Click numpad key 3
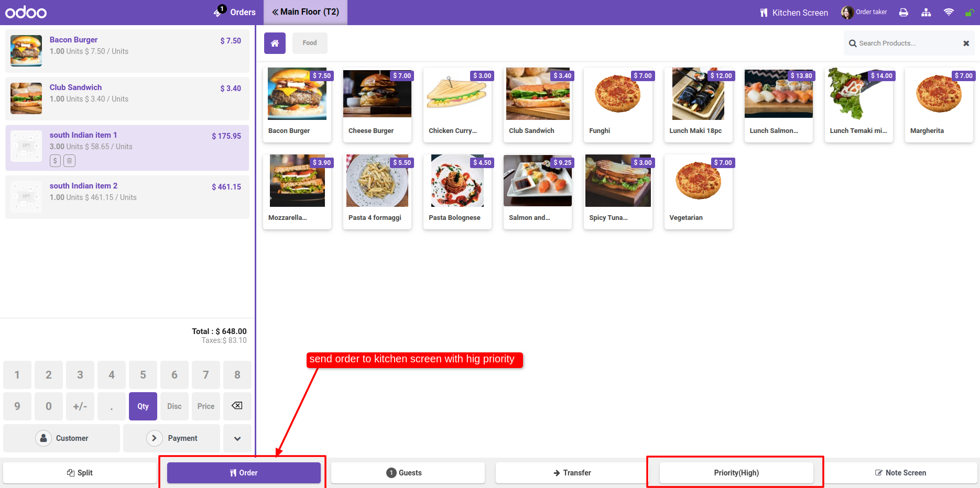The image size is (980, 488). click(x=80, y=375)
